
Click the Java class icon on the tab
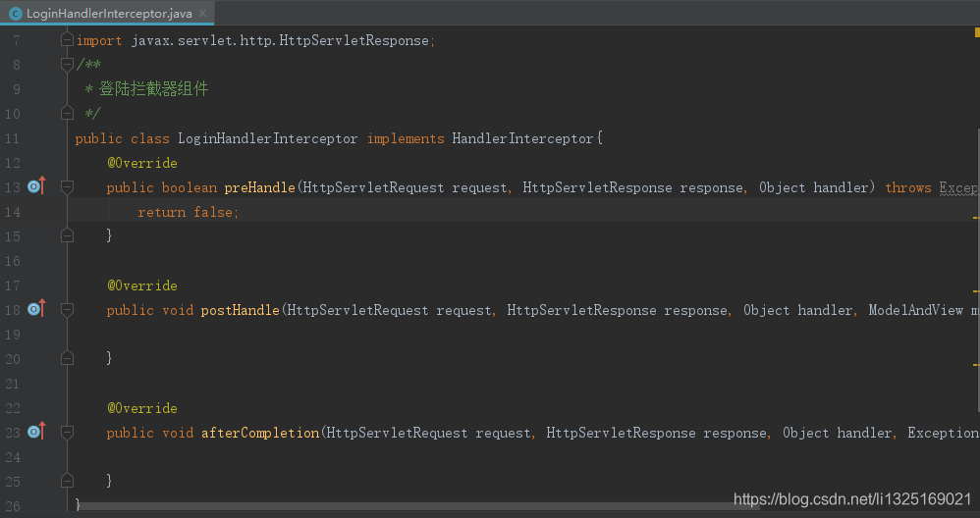pyautogui.click(x=15, y=13)
